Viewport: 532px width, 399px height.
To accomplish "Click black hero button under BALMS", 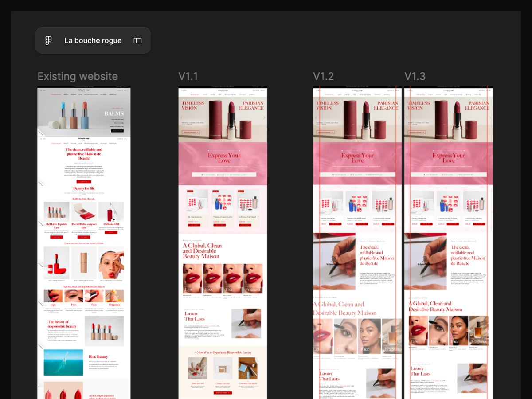I will (117, 131).
